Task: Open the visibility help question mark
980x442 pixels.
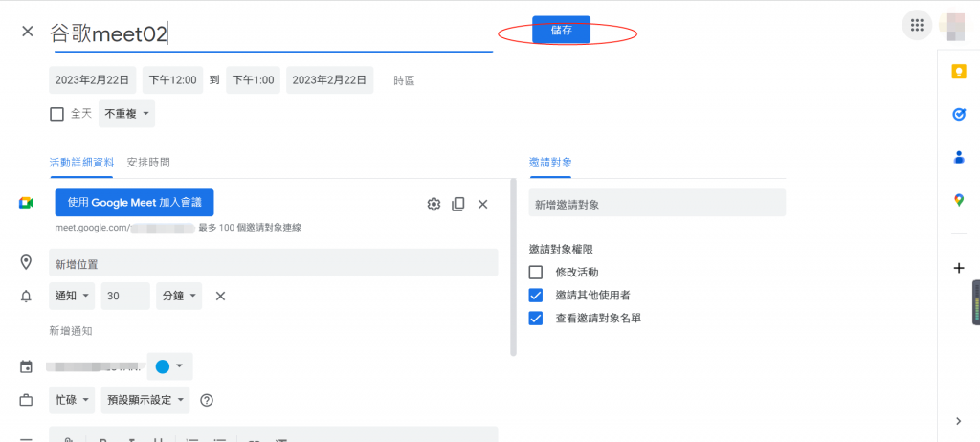Action: pos(207,400)
